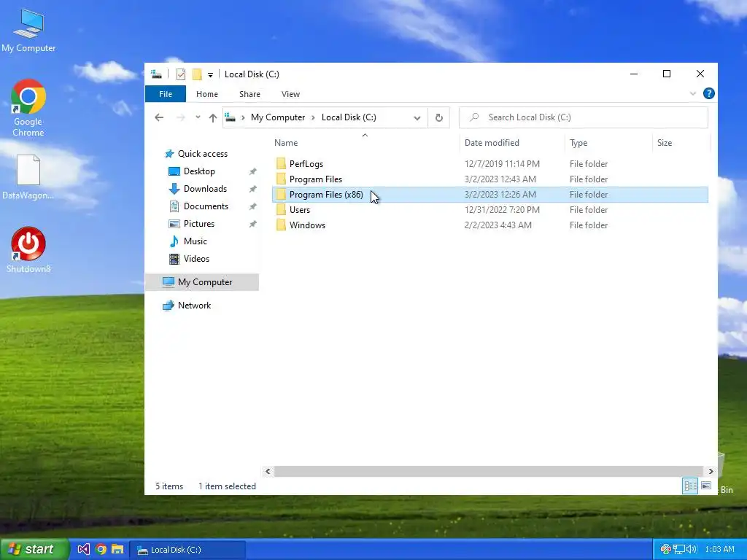Open Shutdown8 desktop shortcut

(28, 249)
